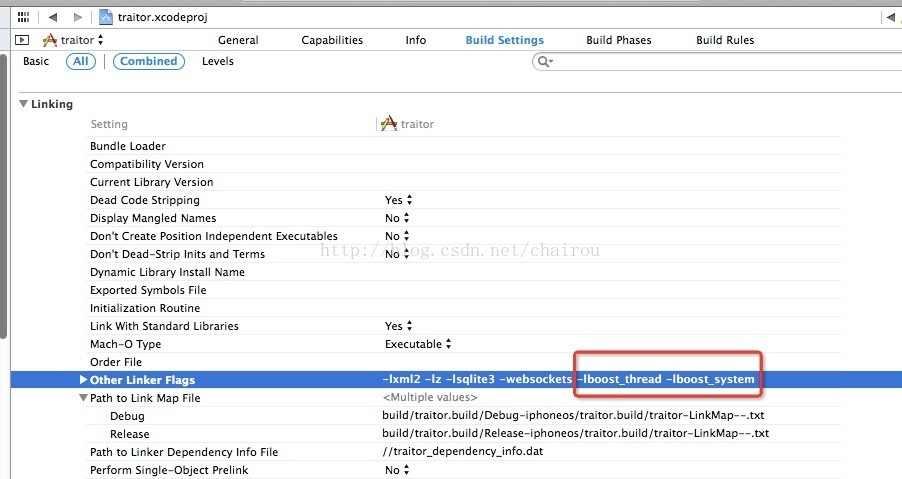Screen dimensions: 902x479
Task: Click the Release configuration row label
Action: [129, 434]
